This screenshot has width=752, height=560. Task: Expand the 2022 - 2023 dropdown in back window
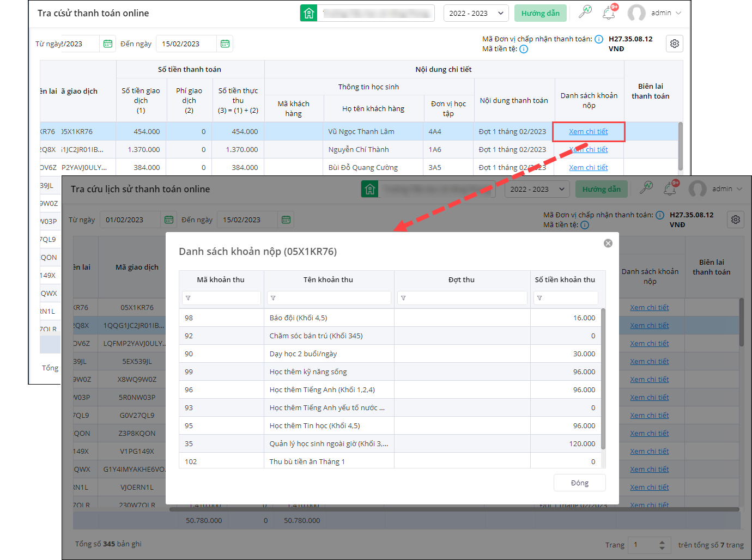(x=476, y=13)
